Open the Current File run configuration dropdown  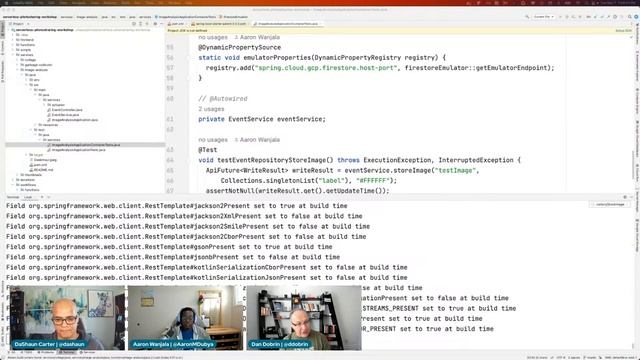coord(544,17)
